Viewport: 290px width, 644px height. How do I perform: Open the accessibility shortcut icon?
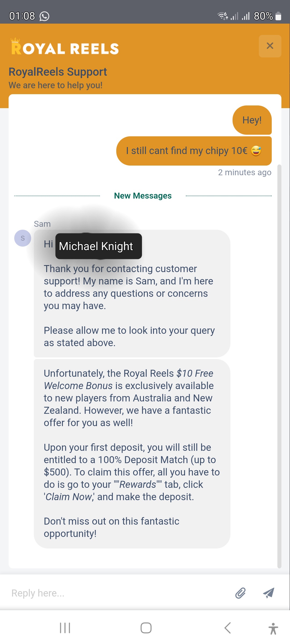point(273,628)
